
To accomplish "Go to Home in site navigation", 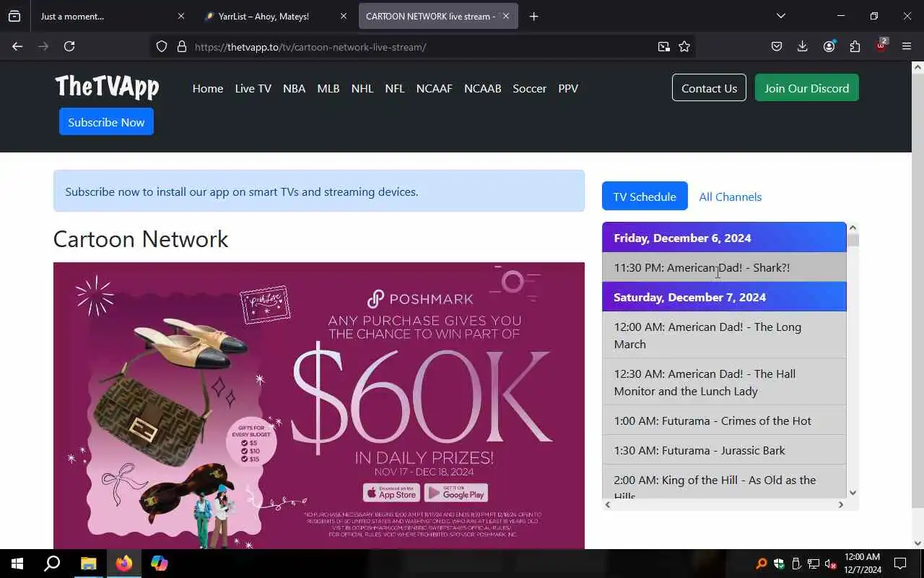I will (x=208, y=88).
